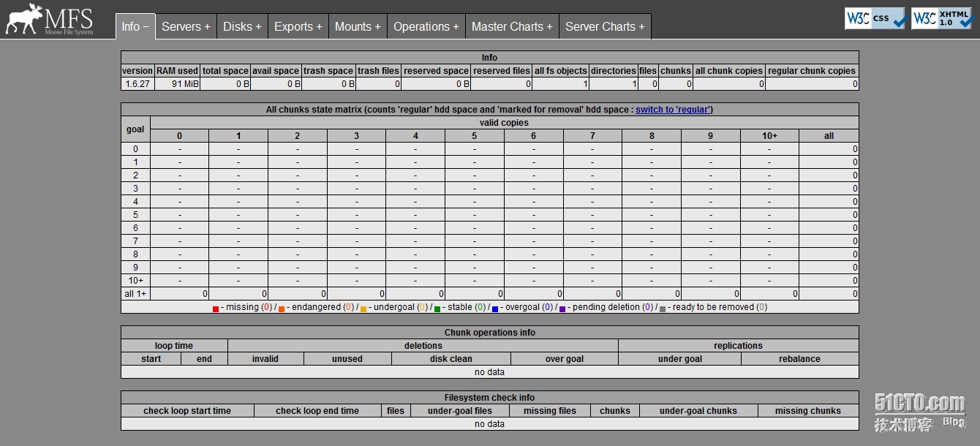This screenshot has width=980, height=446.
Task: Click the "loop time" header
Action: tap(174, 346)
